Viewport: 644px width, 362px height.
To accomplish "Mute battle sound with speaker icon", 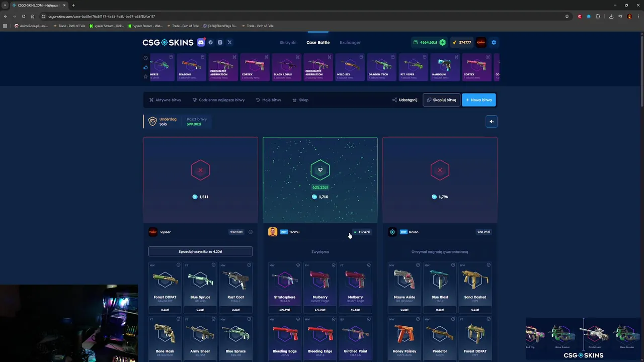I will (x=492, y=121).
